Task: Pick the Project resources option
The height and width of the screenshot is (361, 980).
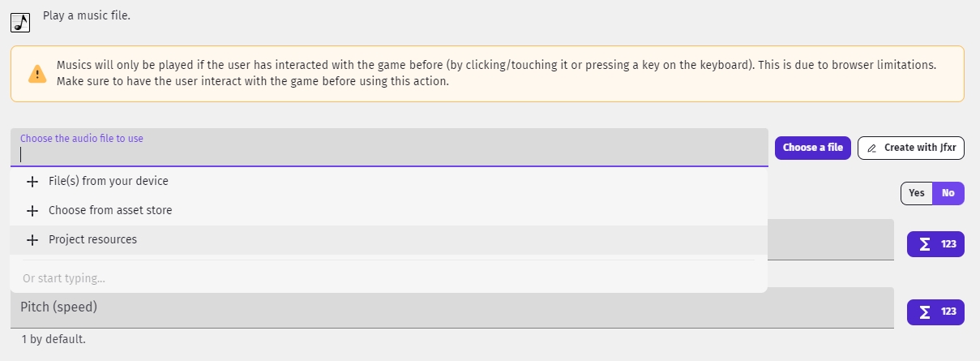Action: pos(92,240)
